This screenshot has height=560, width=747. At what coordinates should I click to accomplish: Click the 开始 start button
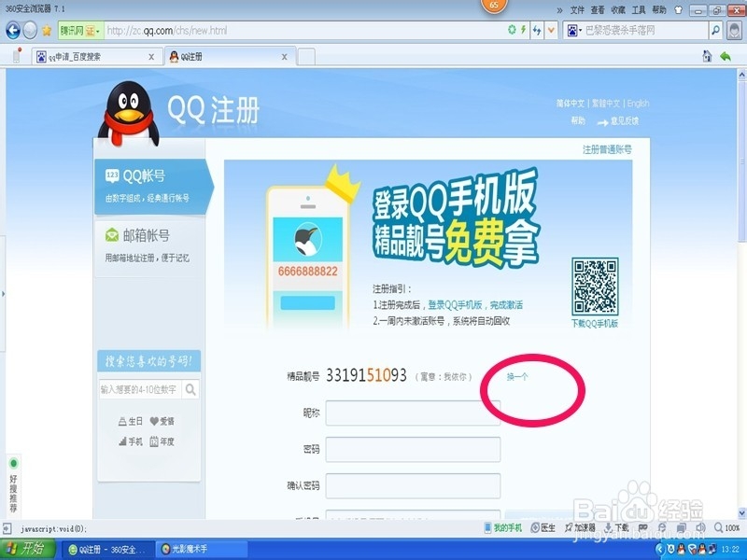click(x=28, y=549)
